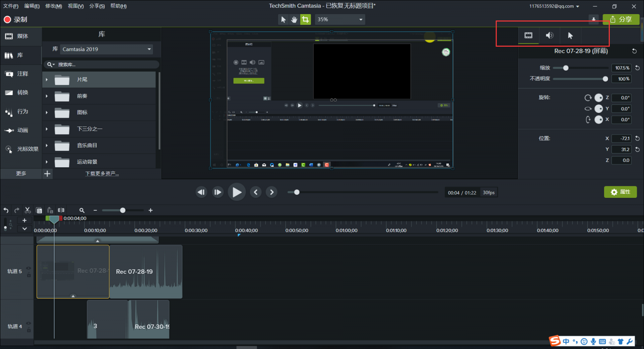644x349 pixels.
Task: Open the 修改(M) menu
Action: [54, 6]
